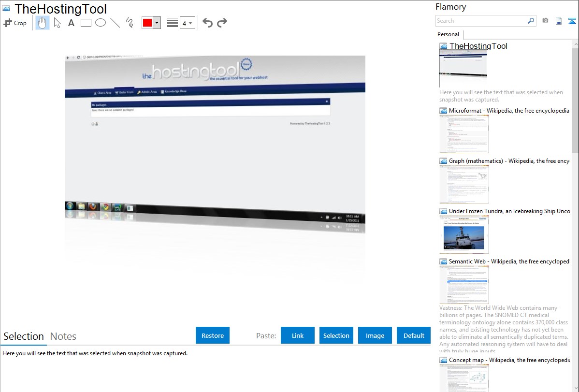
Task: Redo the last edit
Action: pos(222,23)
